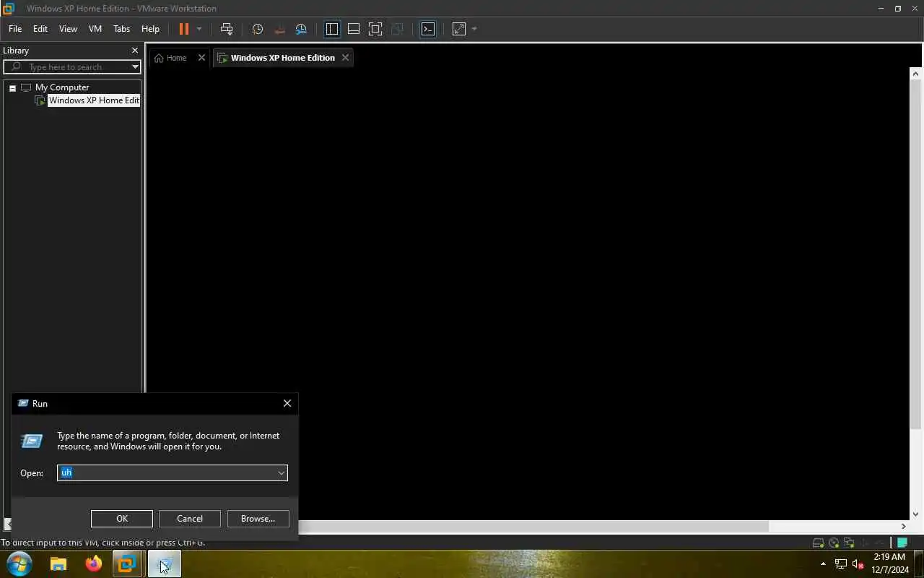This screenshot has width=924, height=578.
Task: Click the vertical scrollbar thumb
Action: click(x=916, y=256)
